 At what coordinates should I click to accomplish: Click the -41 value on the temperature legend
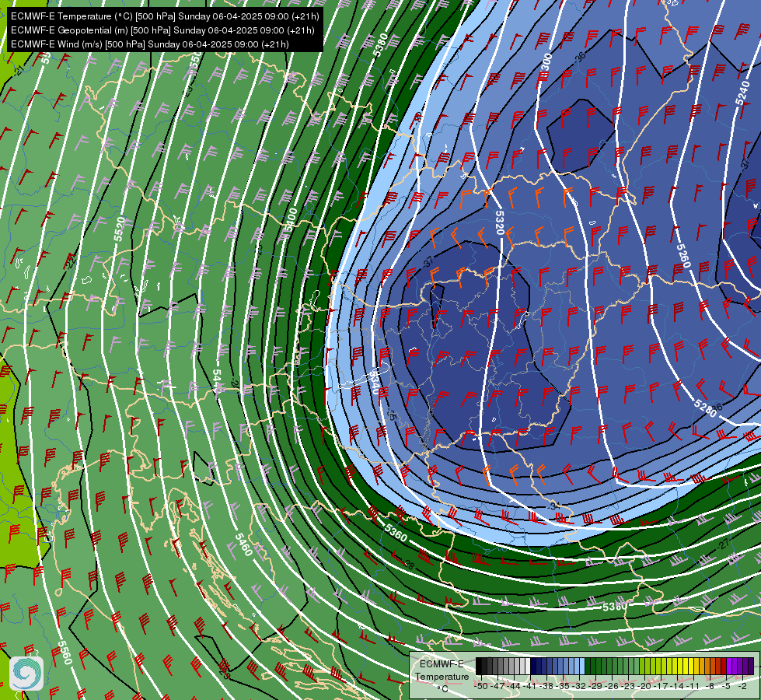[x=529, y=686]
